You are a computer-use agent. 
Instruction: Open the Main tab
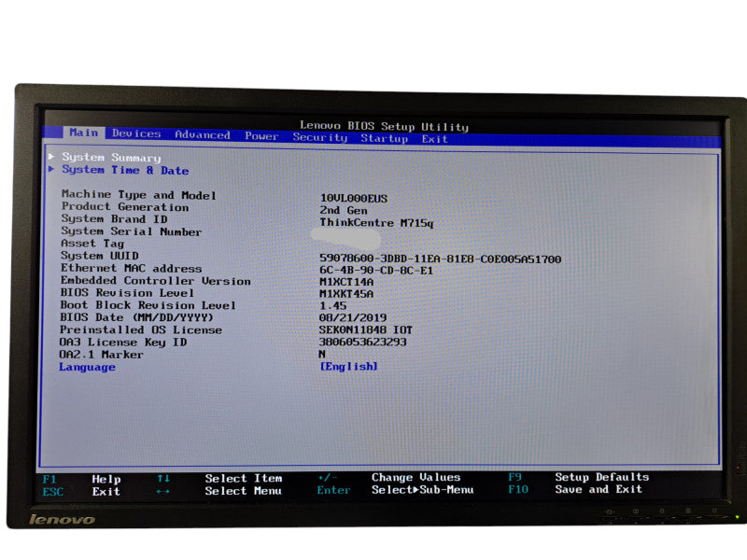83,133
